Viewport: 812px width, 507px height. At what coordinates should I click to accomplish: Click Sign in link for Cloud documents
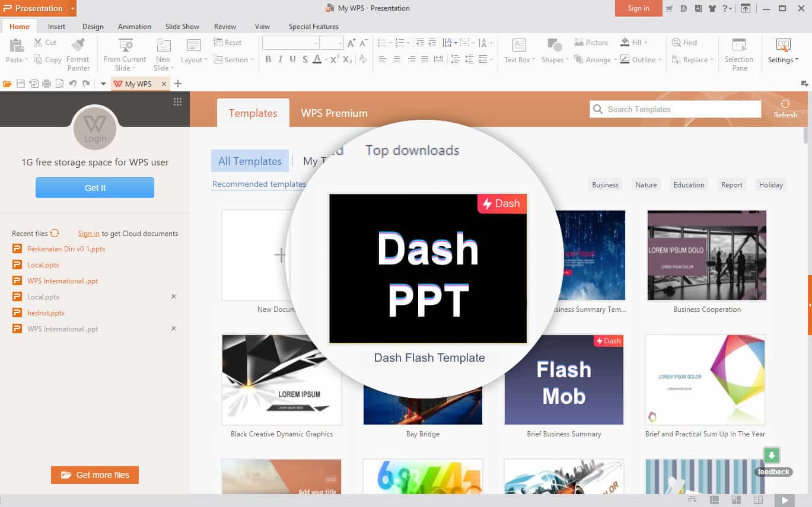[89, 234]
